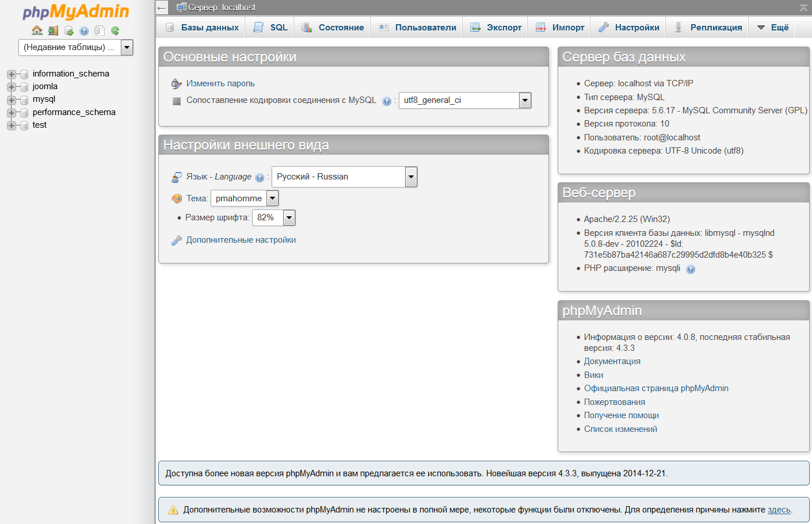Click the back arrow beside Сервер: localhost

coord(162,7)
